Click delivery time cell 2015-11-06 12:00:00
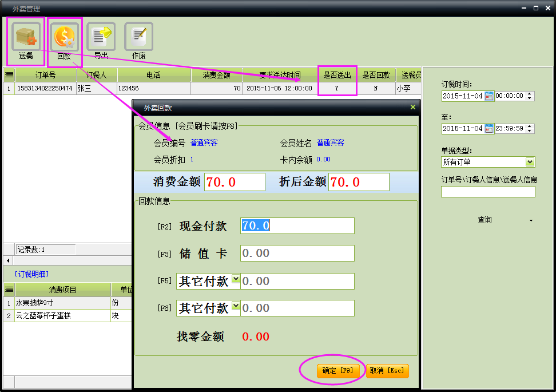Viewport: 556px width, 392px height. 280,88
